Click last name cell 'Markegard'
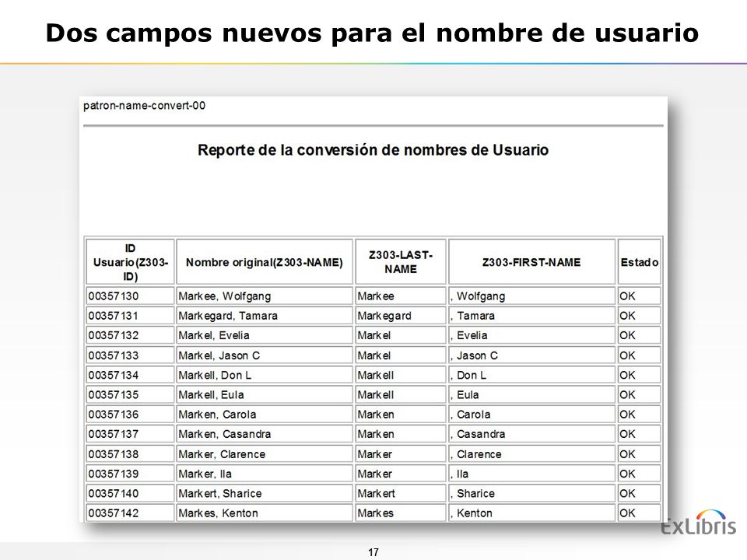Image resolution: width=747 pixels, height=560 pixels. point(401,316)
